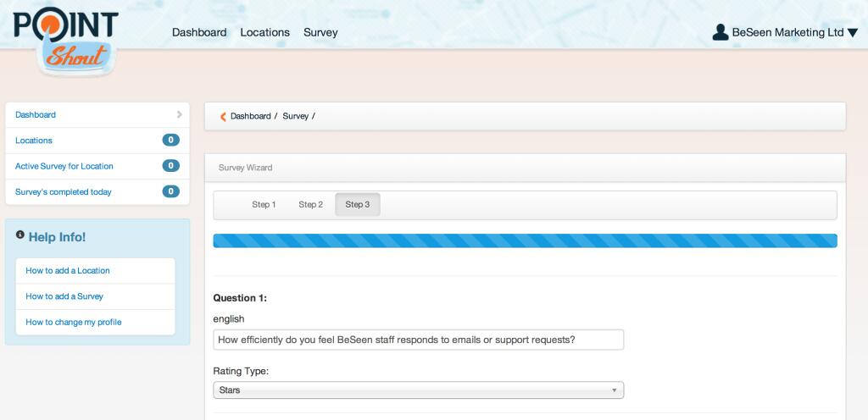Click the user profile silhouette icon
Viewport: 868px width, 420px height.
coord(721,32)
